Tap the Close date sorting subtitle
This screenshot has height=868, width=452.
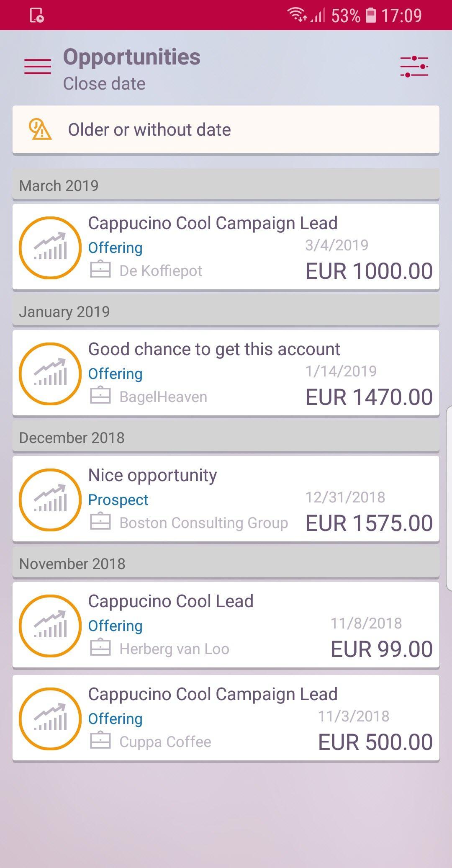click(x=104, y=84)
